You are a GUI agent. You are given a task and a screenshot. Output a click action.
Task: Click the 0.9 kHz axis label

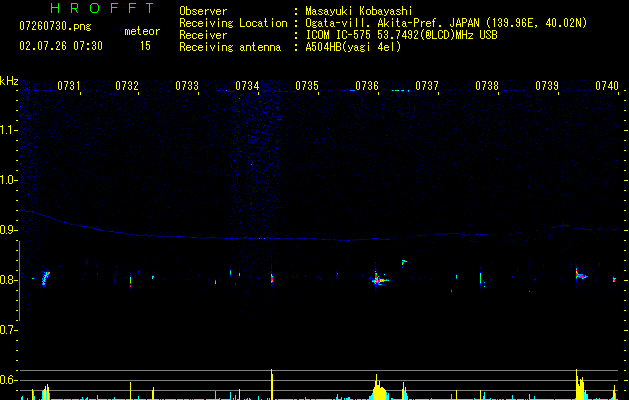pos(7,230)
